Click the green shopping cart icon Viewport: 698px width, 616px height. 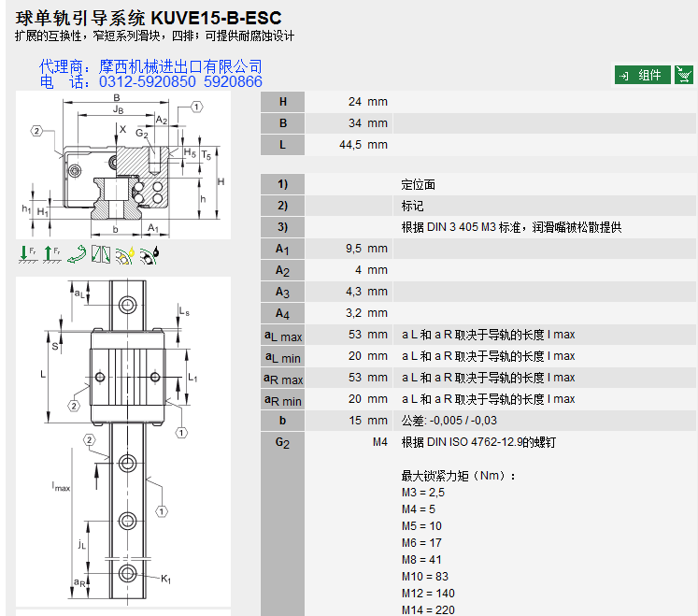683,75
